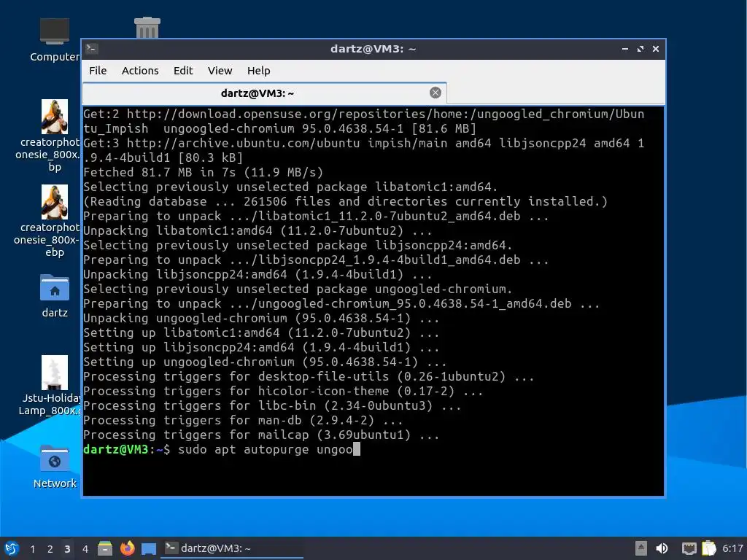
Task: Click the 'Processing triggers for libc-bin' line
Action: coord(272,405)
